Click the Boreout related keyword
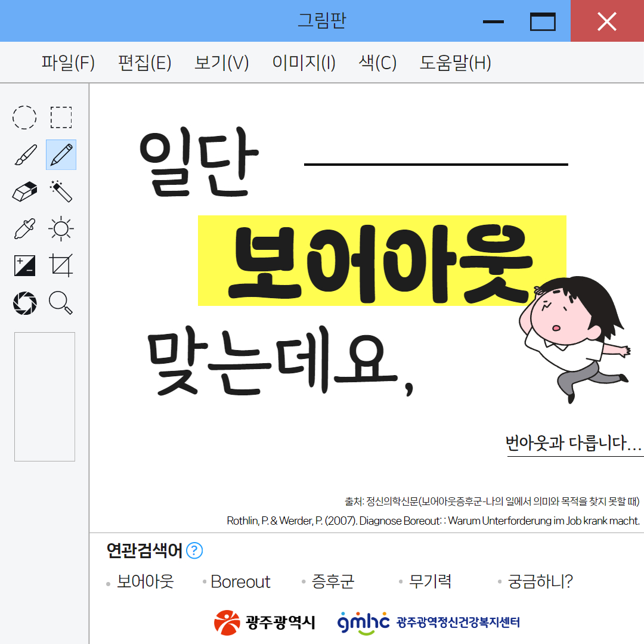 (240, 582)
